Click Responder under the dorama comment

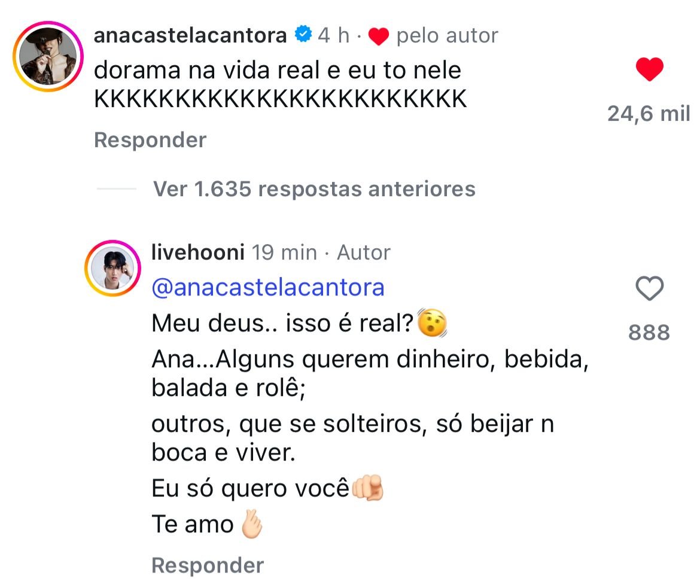pos(150,140)
